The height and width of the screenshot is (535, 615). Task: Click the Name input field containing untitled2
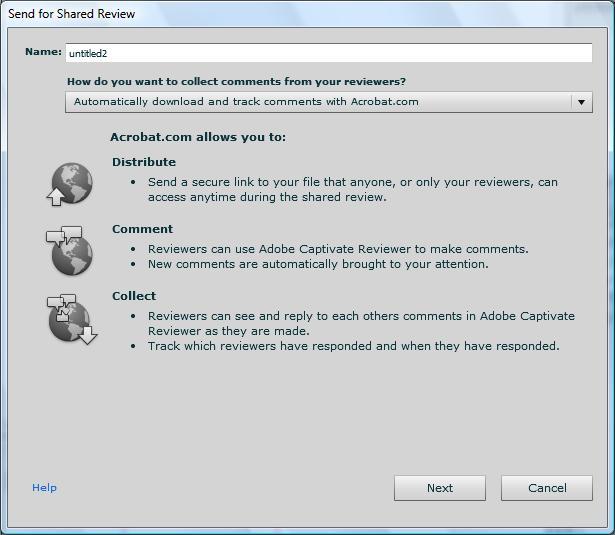pyautogui.click(x=329, y=53)
